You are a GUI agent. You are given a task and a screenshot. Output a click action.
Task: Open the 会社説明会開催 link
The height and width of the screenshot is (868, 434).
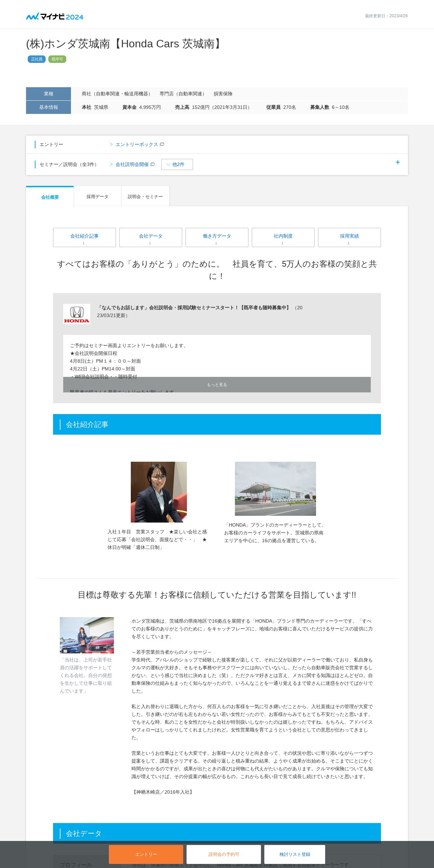132,164
